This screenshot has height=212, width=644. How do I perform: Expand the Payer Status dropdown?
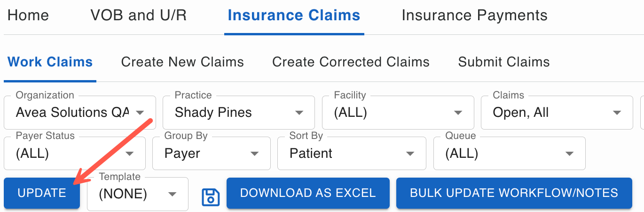click(74, 154)
